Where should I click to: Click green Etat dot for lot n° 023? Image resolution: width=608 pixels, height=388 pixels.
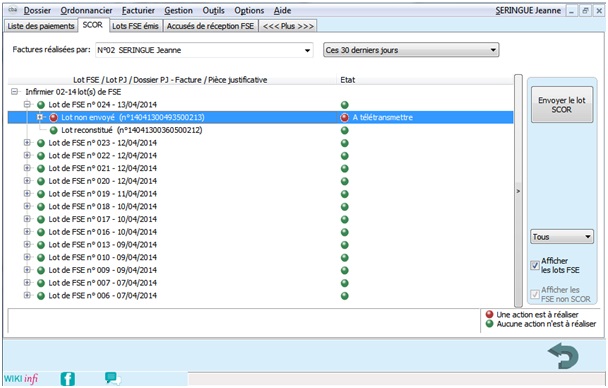(x=344, y=143)
